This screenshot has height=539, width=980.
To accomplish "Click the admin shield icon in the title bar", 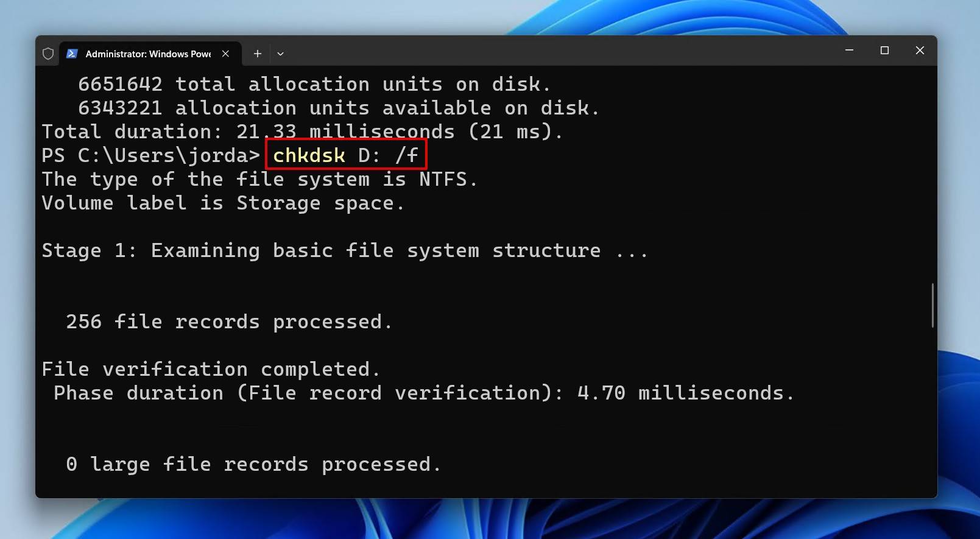I will click(49, 54).
